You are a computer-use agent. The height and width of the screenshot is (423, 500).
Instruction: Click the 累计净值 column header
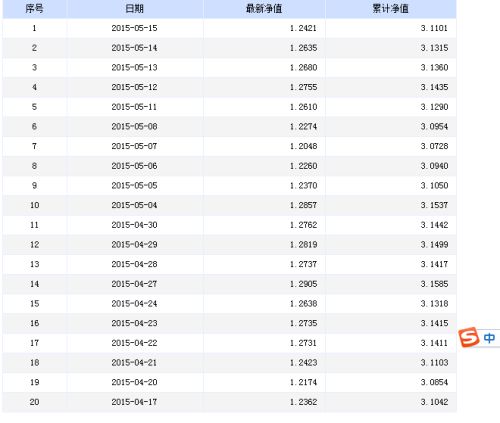coord(390,9)
